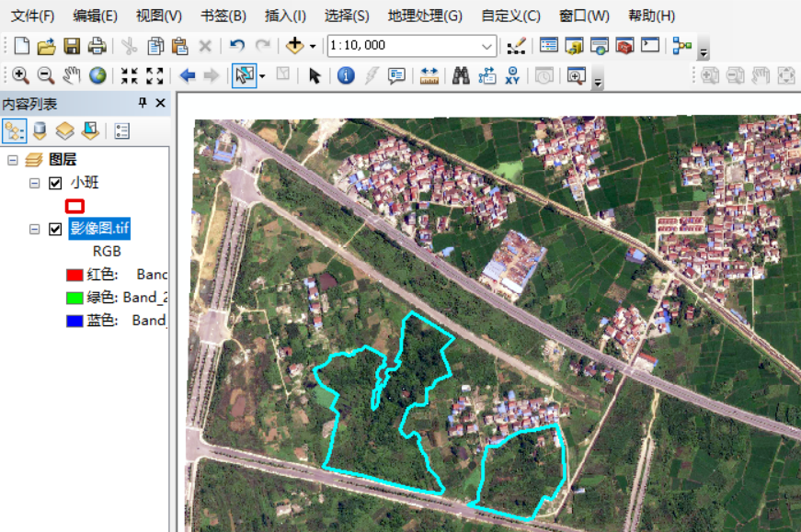Viewport: 801px width, 532px height.
Task: Open the Measure ruler tool
Action: tap(429, 75)
